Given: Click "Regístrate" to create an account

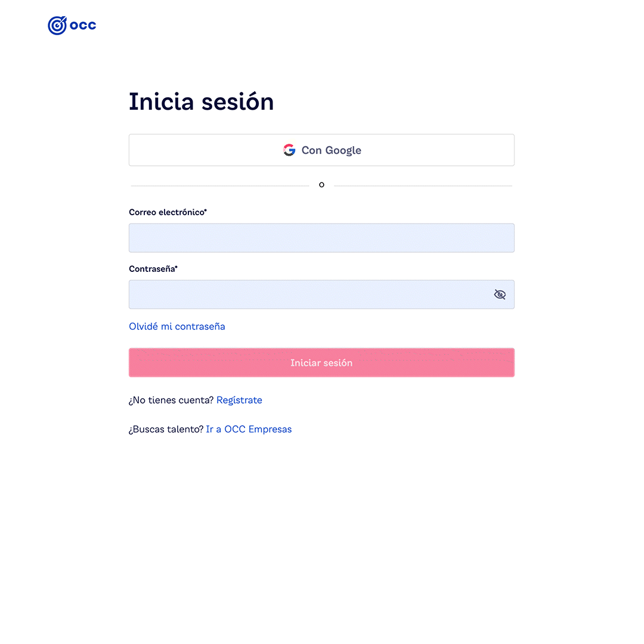Looking at the screenshot, I should (239, 400).
